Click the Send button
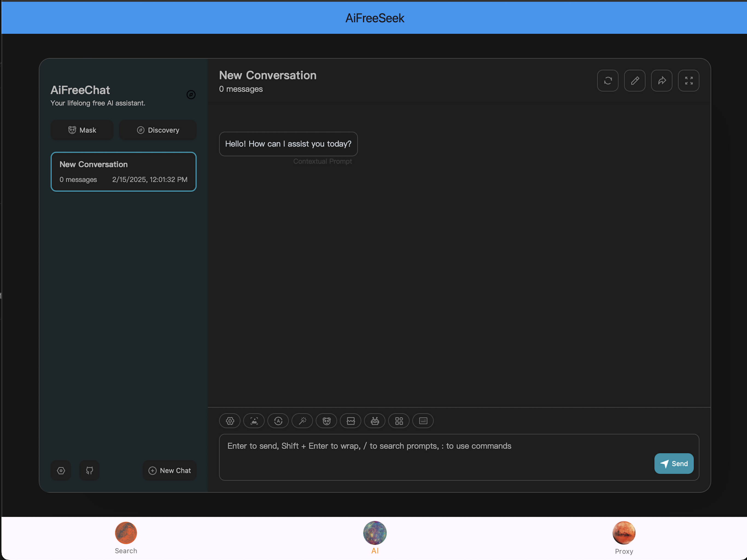Viewport: 747px width, 560px height. point(674,464)
